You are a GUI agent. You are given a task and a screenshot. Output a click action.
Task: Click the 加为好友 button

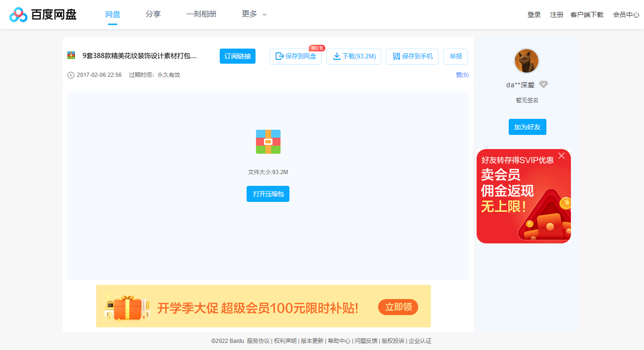click(527, 126)
